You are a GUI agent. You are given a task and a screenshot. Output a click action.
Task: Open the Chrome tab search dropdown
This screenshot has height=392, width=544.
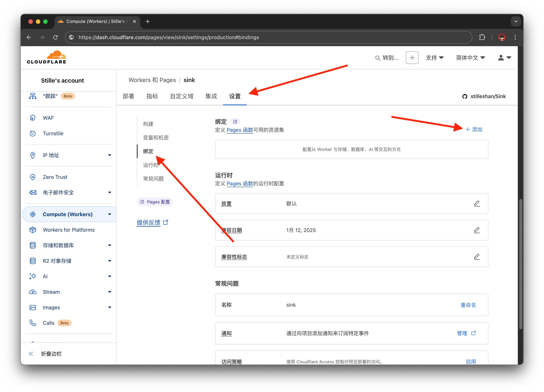point(516,21)
